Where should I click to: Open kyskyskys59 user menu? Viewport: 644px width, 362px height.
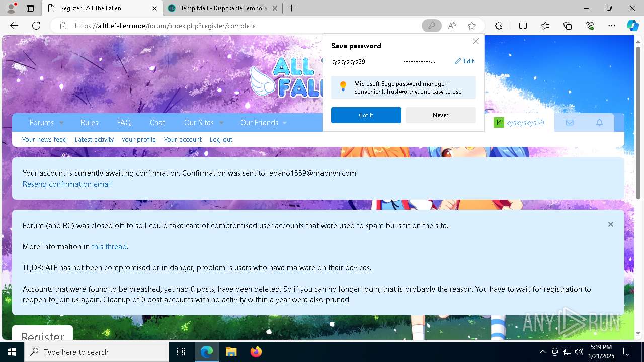coord(519,122)
